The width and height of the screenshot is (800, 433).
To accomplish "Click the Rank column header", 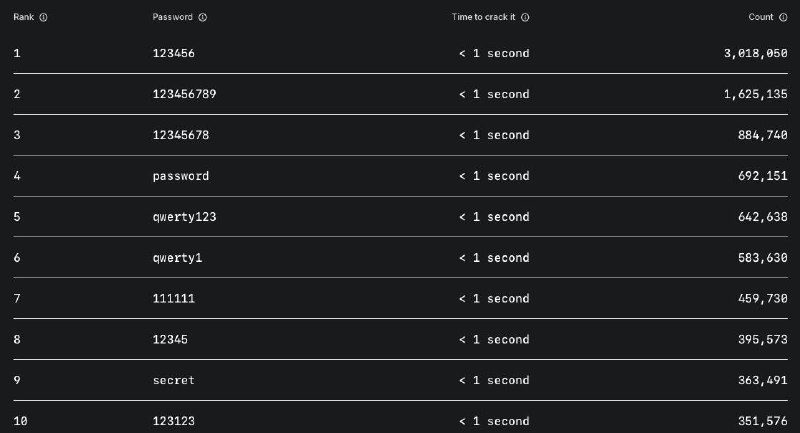I will coord(23,17).
